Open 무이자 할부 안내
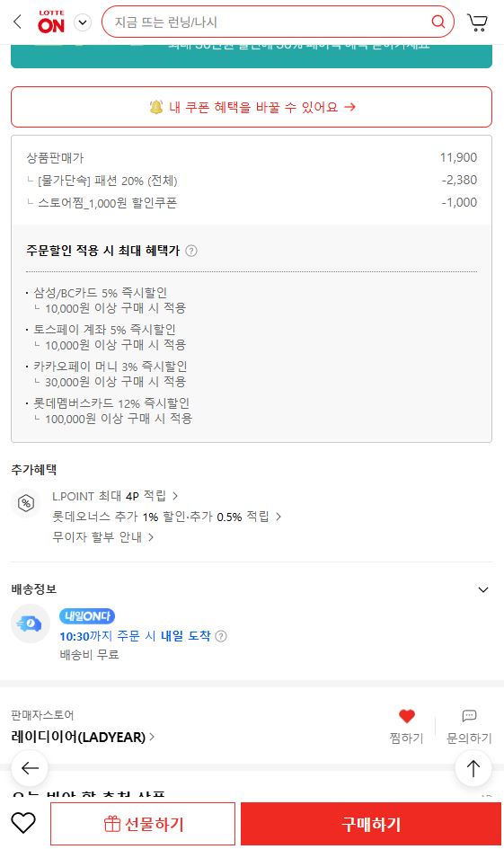Screen dimensions: 504x849 (102, 537)
